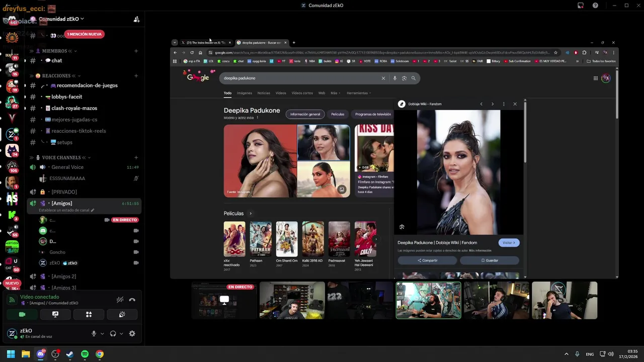Open Discord help in title bar
Screen dimensions: 644x362
coord(595,6)
